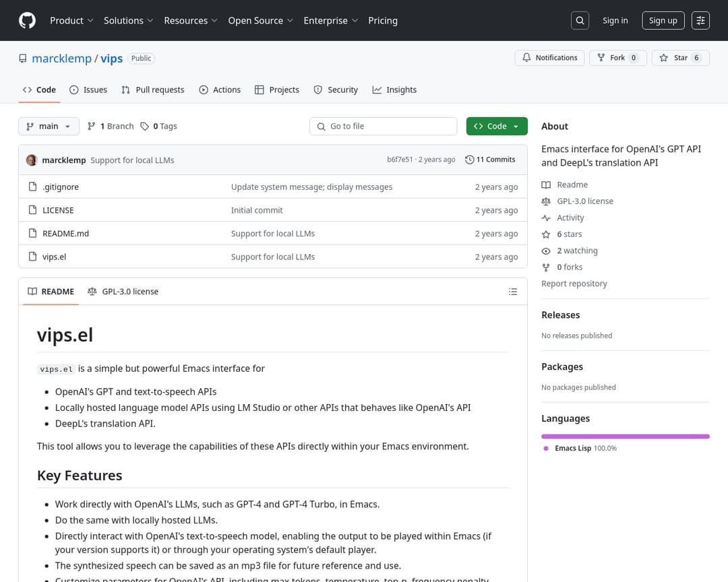The height and width of the screenshot is (582, 728).
Task: Open the green Code dropdown button
Action: (497, 126)
